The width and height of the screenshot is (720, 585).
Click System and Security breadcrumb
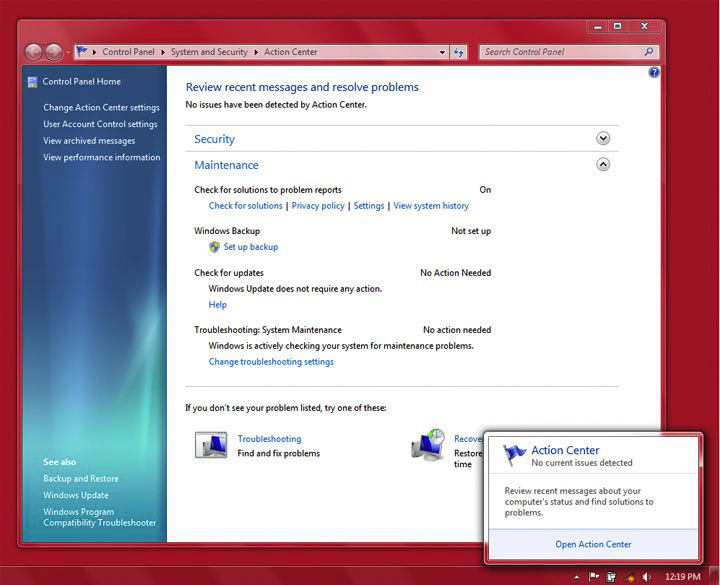pyautogui.click(x=209, y=52)
